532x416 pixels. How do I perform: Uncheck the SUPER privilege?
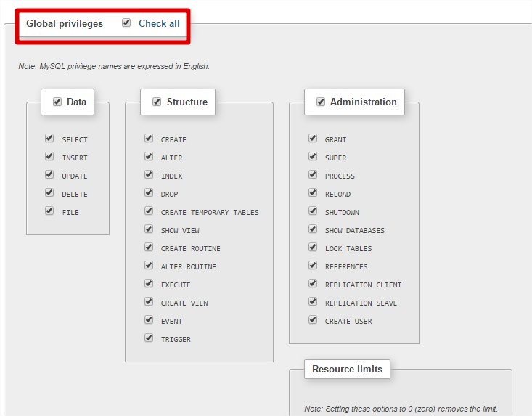[x=313, y=156]
